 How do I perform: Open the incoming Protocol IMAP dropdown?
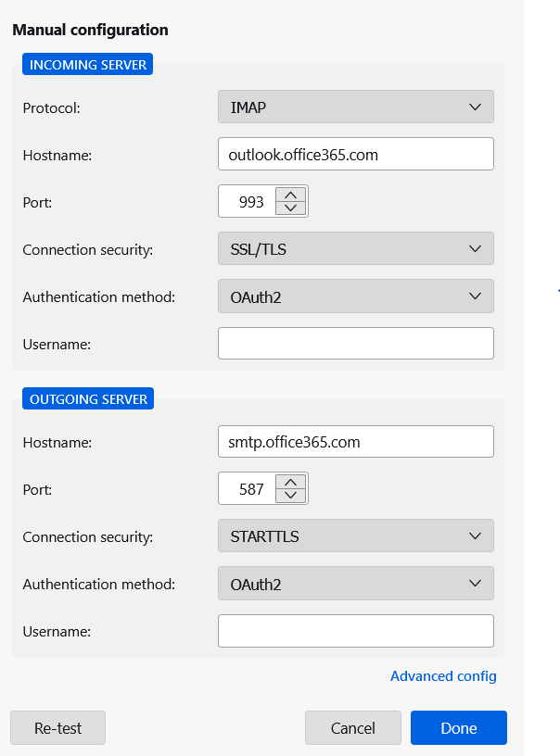pyautogui.click(x=355, y=107)
